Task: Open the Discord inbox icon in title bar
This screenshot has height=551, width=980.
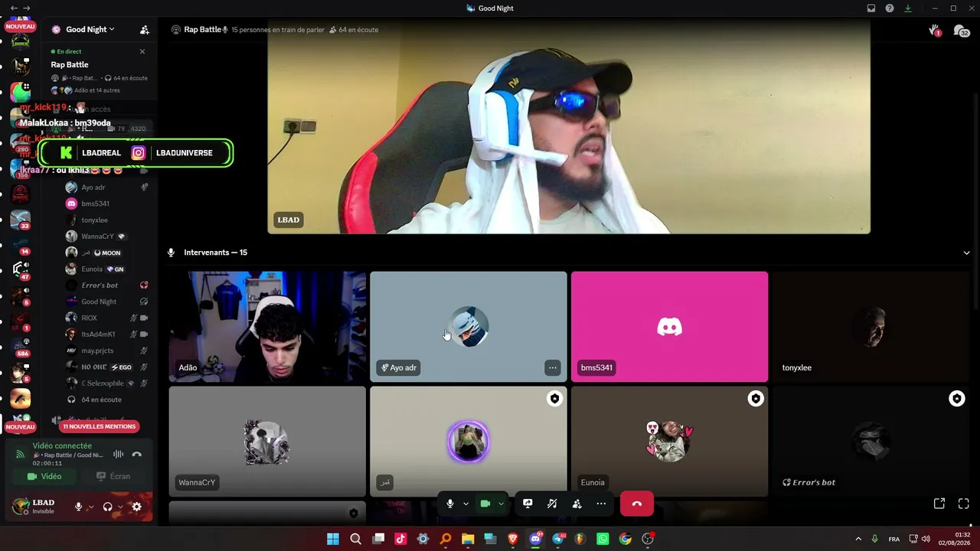Action: point(871,8)
